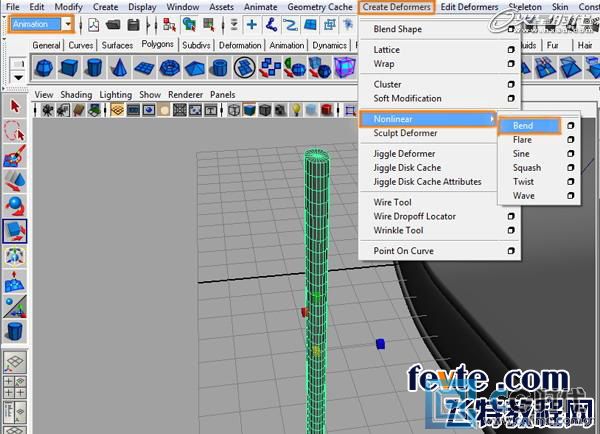Open the Animation menu set dropdown
Viewport: 600px width, 434px height.
pyautogui.click(x=67, y=24)
